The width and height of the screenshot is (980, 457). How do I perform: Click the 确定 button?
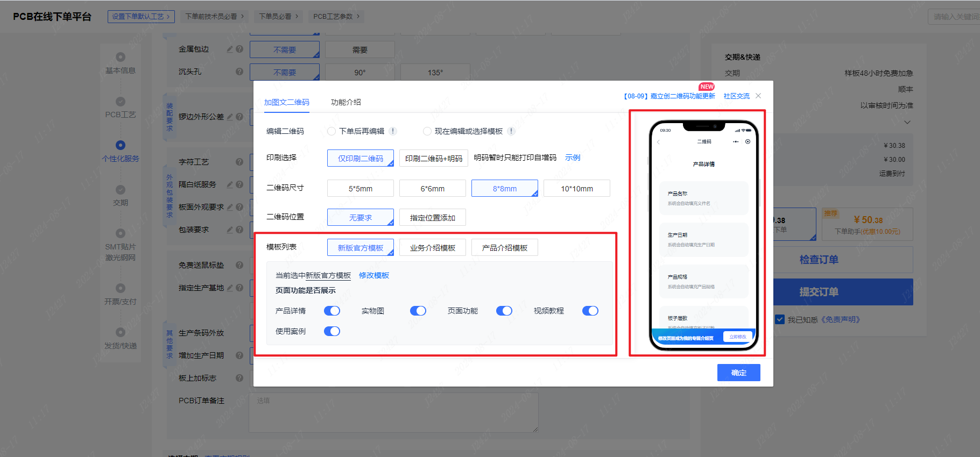click(x=738, y=373)
